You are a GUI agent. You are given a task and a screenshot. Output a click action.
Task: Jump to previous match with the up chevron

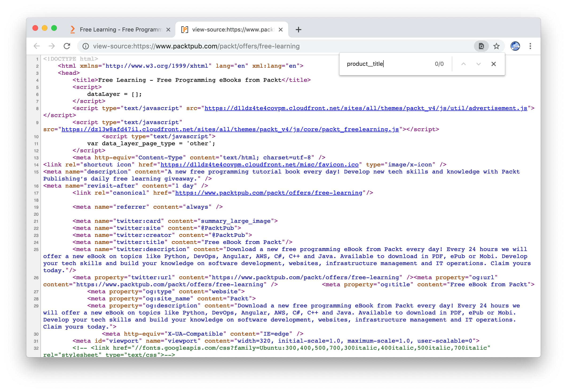pos(463,64)
